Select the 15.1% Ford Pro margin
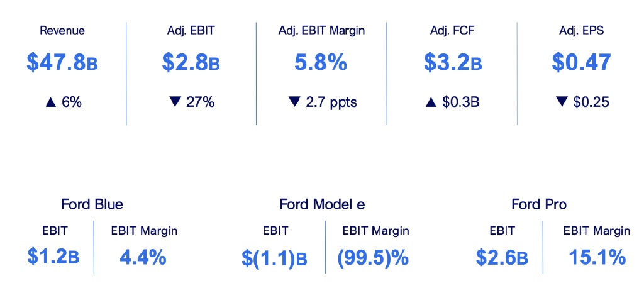 (x=597, y=257)
